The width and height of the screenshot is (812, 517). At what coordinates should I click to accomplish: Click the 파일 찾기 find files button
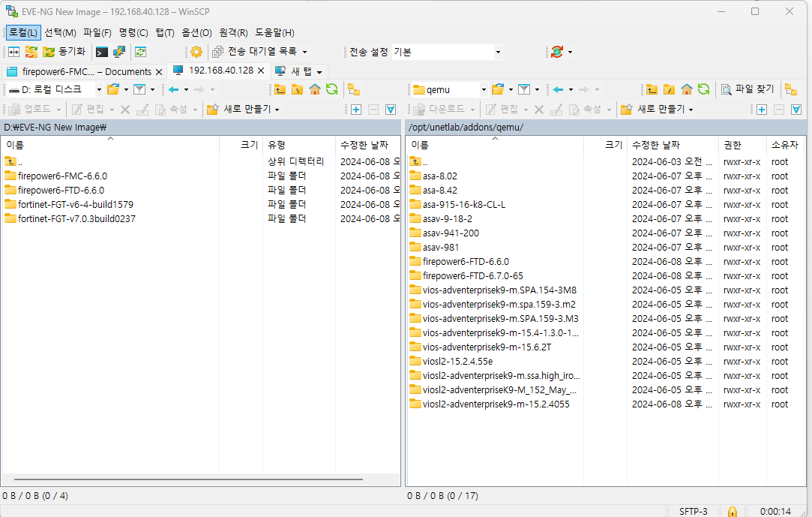coord(748,89)
